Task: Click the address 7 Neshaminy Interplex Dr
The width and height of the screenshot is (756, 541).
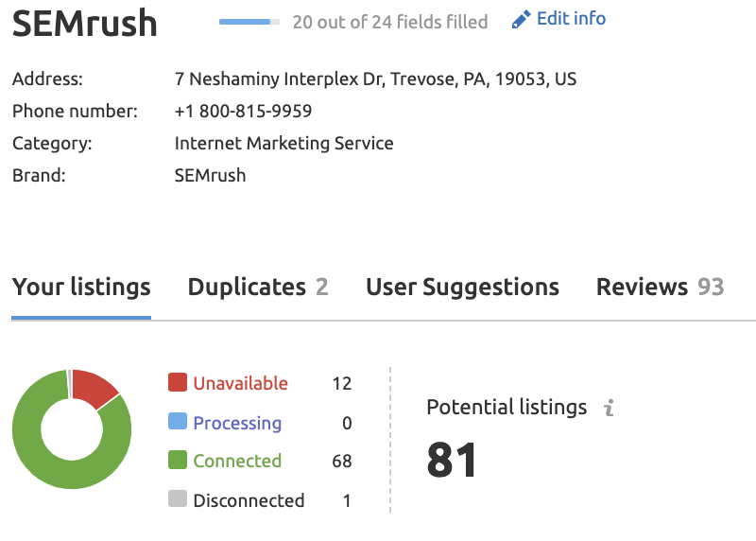Action: [x=375, y=79]
